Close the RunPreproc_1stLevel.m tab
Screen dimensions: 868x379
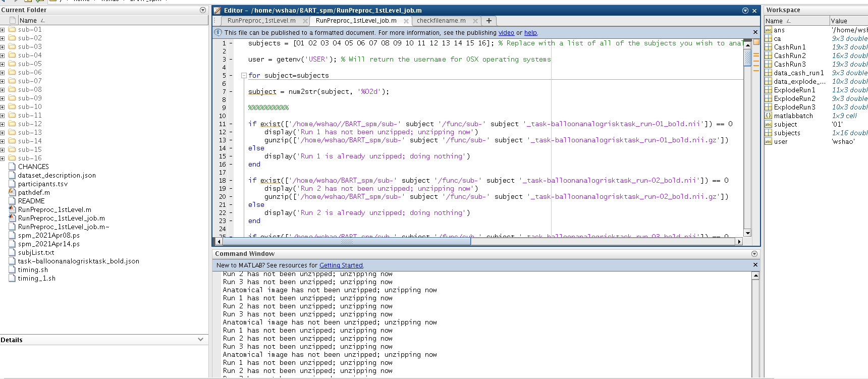[305, 21]
